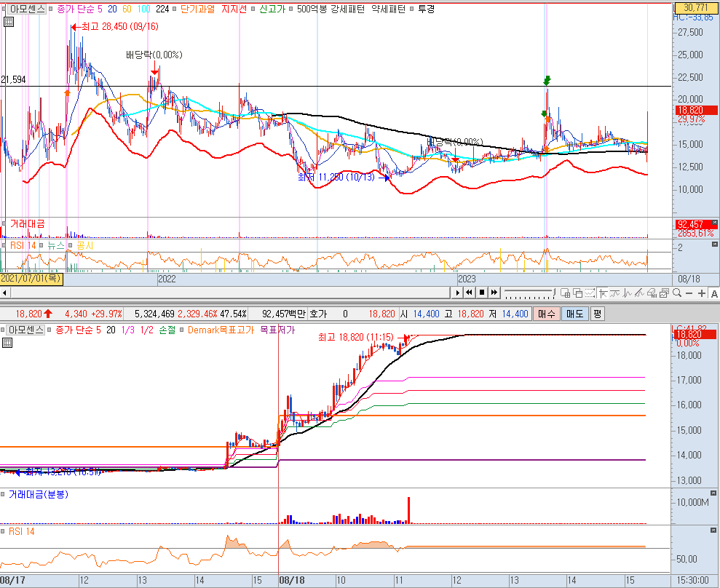Click the 평 button next to 매도

597,314
